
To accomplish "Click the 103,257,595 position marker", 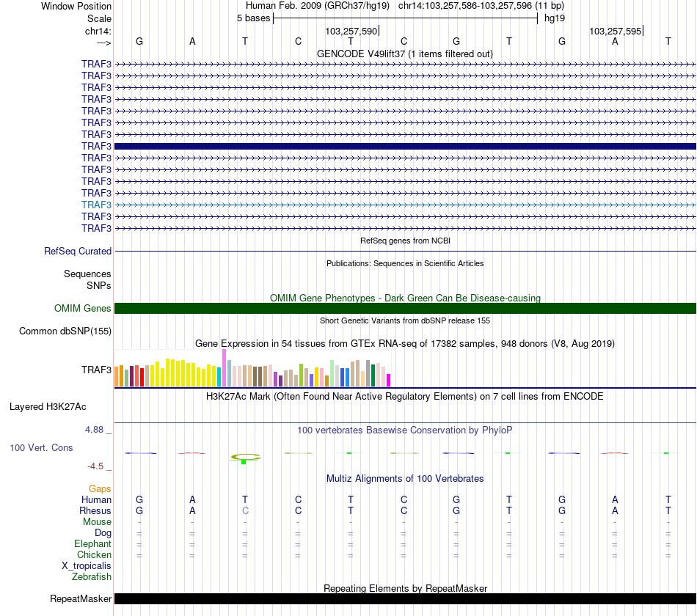I will (x=616, y=31).
